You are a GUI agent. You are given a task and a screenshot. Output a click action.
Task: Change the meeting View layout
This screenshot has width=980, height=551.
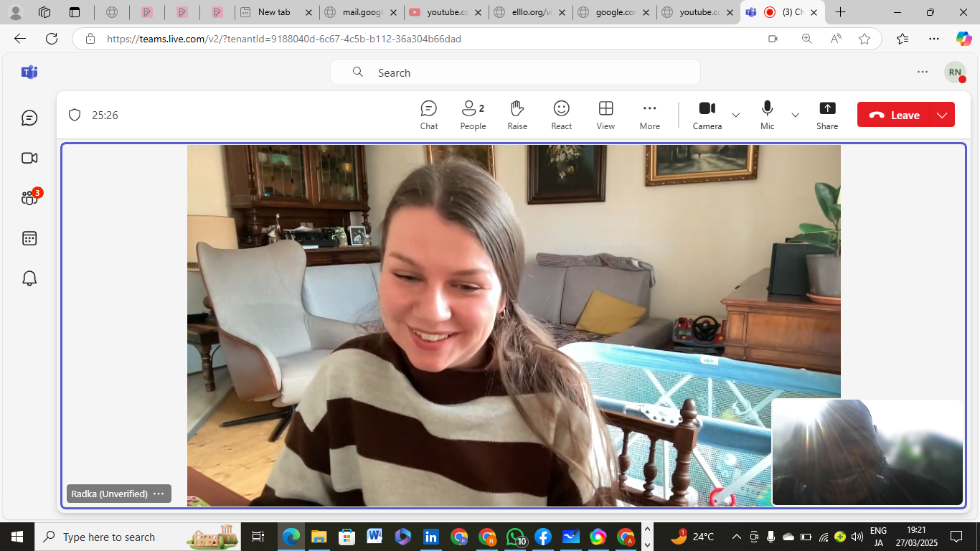[x=606, y=115]
